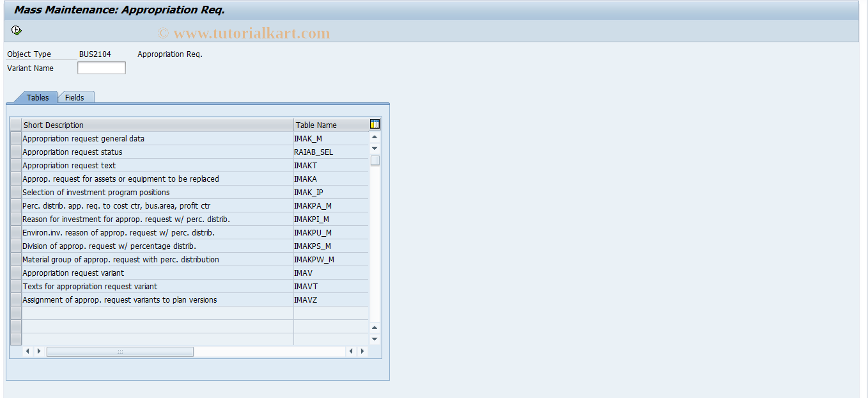Click table name IMAKPA_M
Image resolution: width=868 pixels, height=398 pixels.
point(331,205)
